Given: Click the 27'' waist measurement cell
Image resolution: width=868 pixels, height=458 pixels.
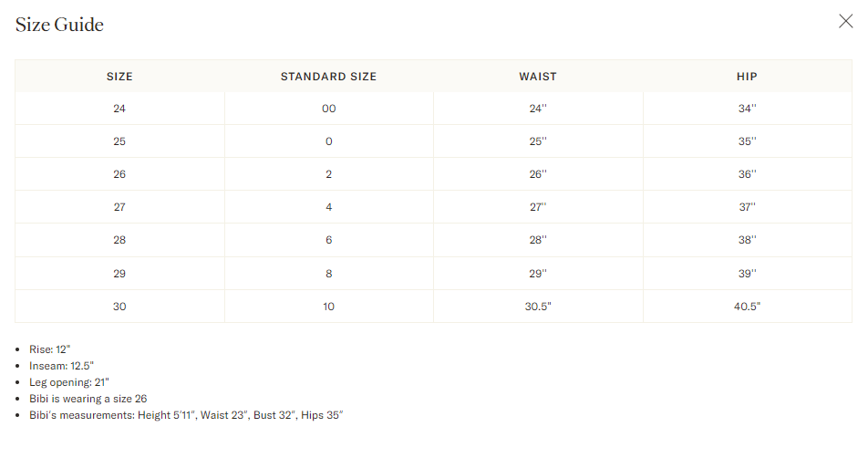Looking at the screenshot, I should click(538, 207).
